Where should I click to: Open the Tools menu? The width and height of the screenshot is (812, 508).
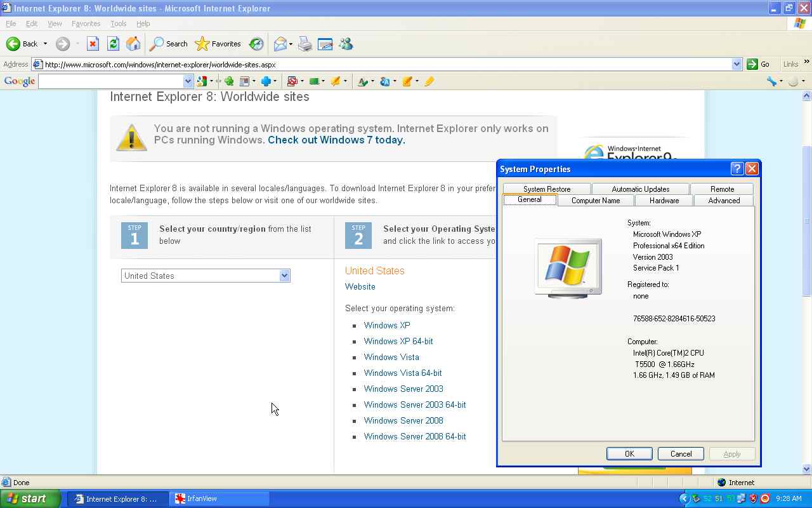pyautogui.click(x=118, y=23)
